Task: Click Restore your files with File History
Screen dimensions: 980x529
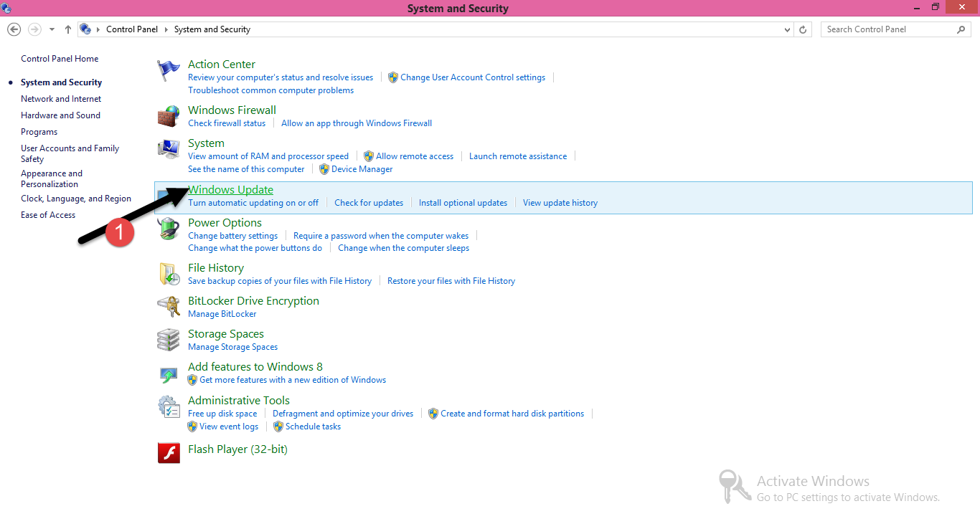Action: pyautogui.click(x=451, y=281)
